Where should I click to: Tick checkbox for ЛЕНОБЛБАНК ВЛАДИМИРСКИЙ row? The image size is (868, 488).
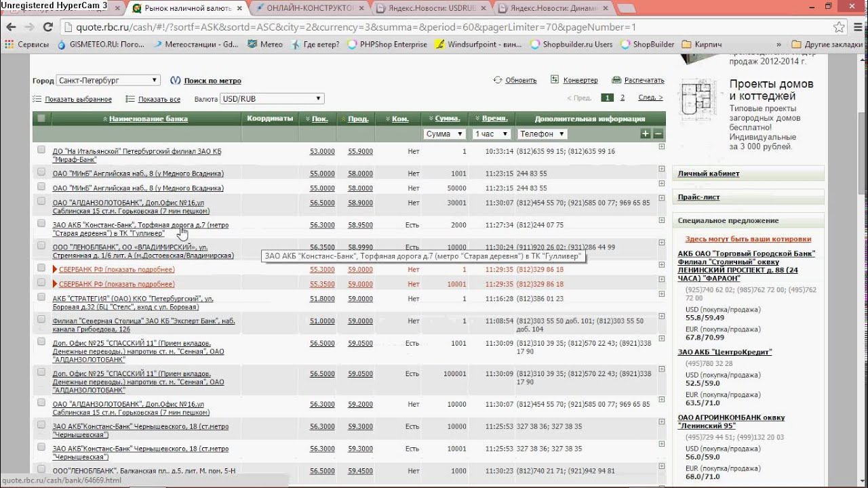41,246
